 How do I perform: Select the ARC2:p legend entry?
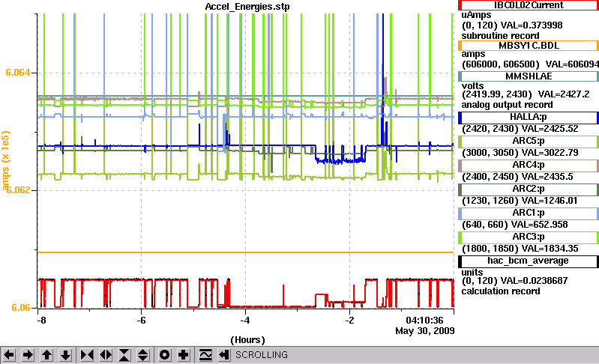click(529, 189)
